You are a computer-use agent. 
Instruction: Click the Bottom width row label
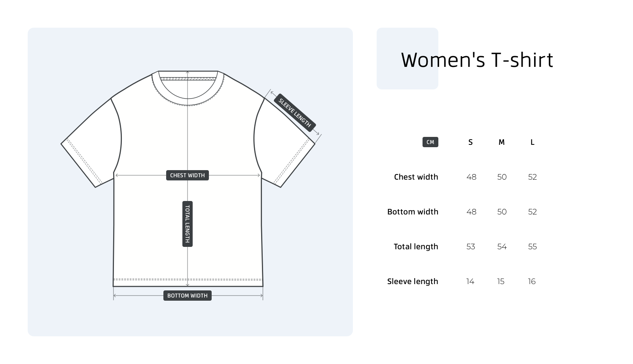[x=413, y=212]
